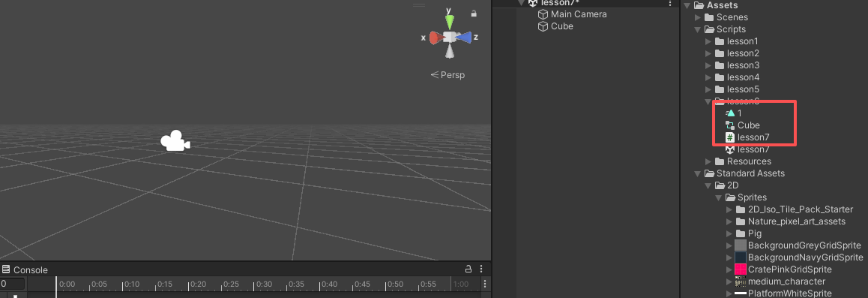Select the lesson1 folder
Image resolution: width=868 pixels, height=298 pixels.
pos(737,41)
